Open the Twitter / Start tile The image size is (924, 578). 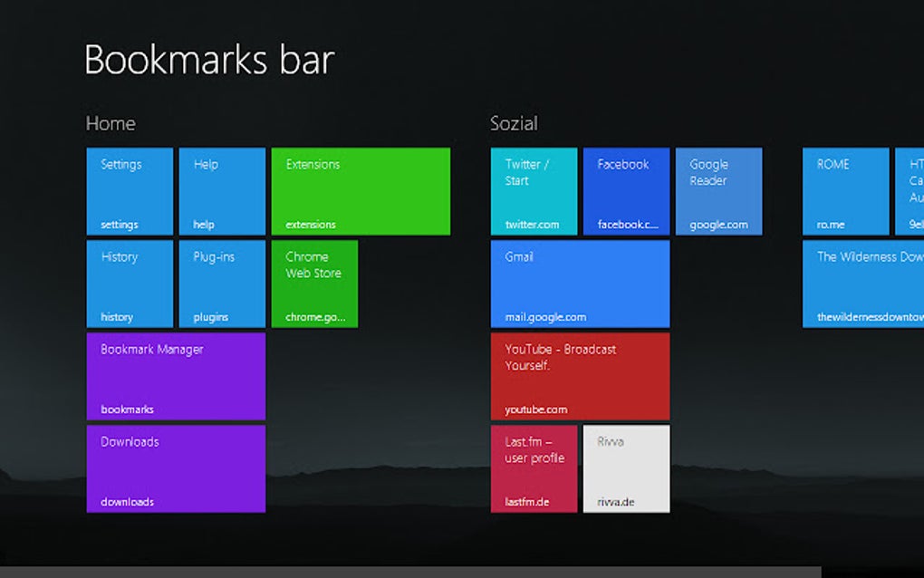[534, 191]
